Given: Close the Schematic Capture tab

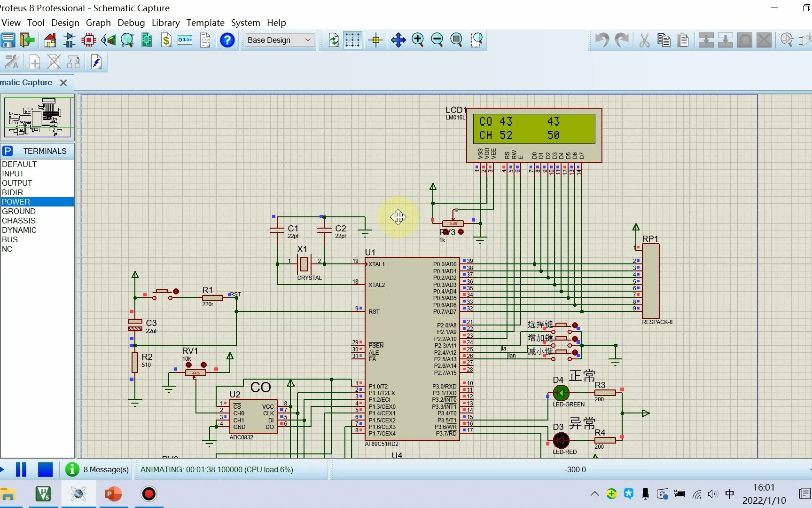Looking at the screenshot, I should point(63,83).
